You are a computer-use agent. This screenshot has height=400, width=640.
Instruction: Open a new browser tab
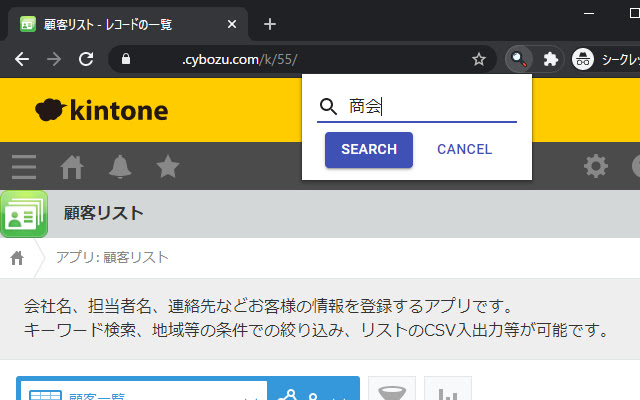coord(269,24)
